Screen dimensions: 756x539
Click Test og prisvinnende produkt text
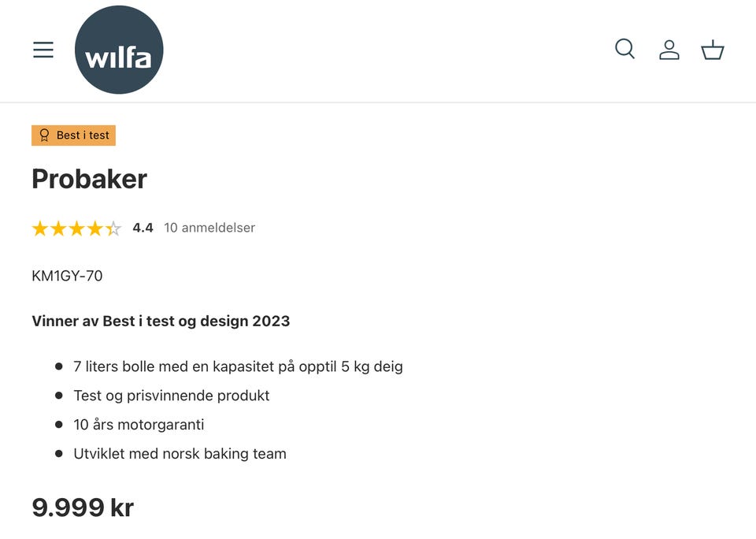point(172,396)
